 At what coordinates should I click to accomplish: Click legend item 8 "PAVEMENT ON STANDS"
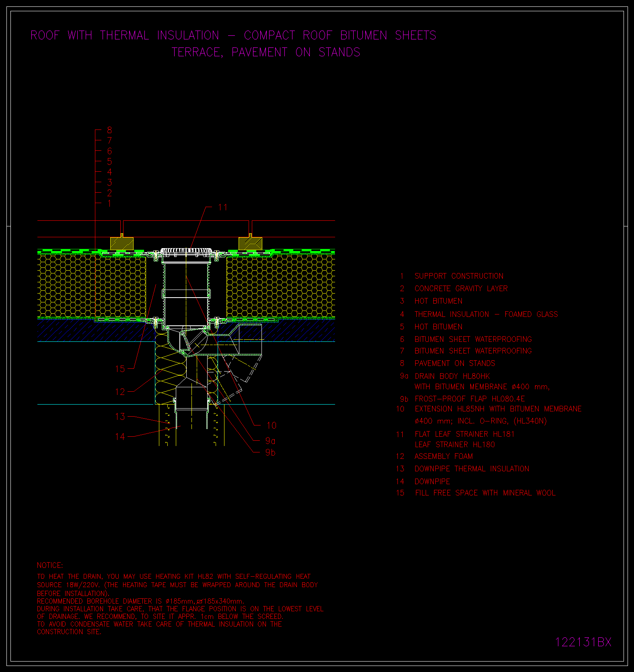[x=455, y=363]
